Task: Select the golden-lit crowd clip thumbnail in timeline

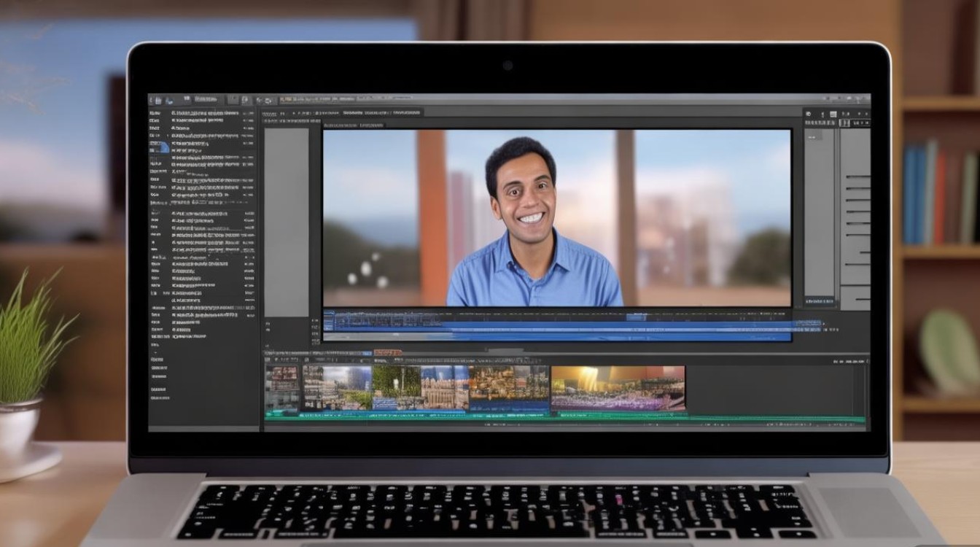Action: pyautogui.click(x=618, y=389)
